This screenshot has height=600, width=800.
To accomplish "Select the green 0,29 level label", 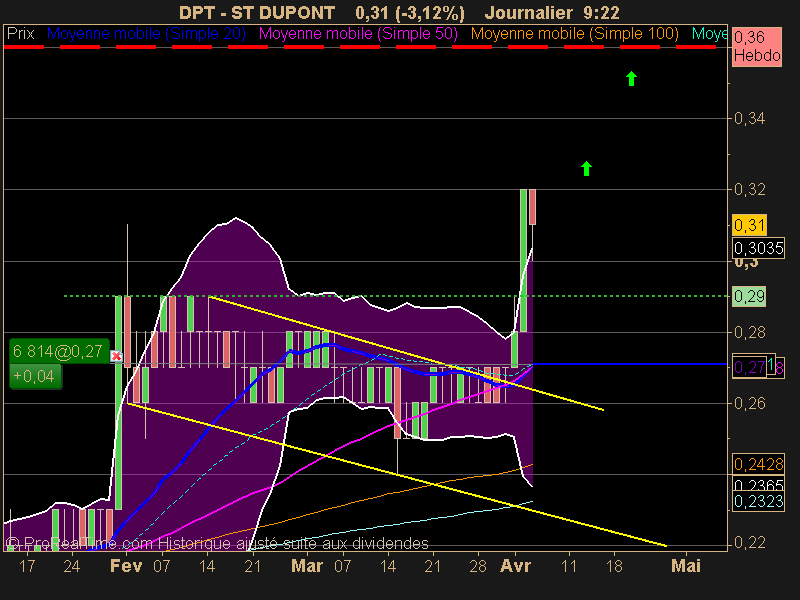I will 749,296.
